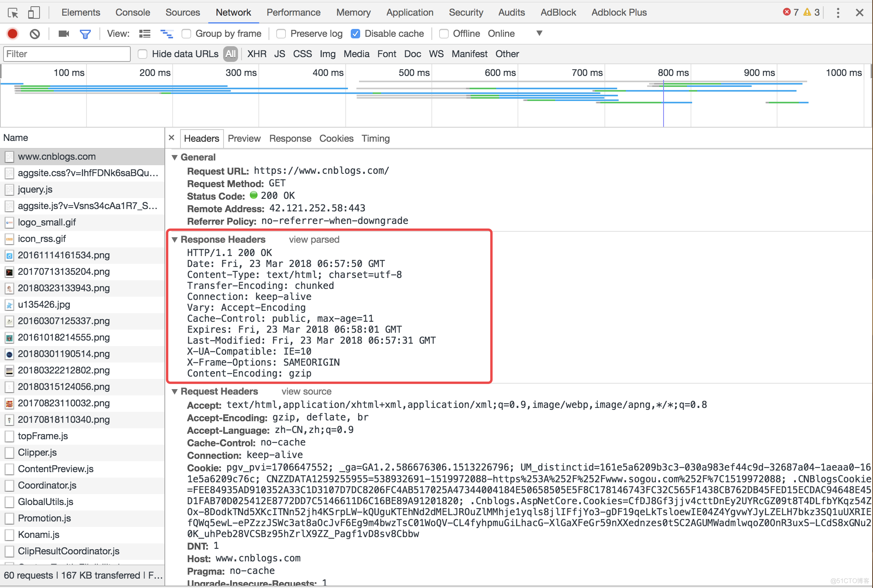Viewport: 873px width, 588px height.
Task: Select the Headers tab
Action: pyautogui.click(x=201, y=139)
